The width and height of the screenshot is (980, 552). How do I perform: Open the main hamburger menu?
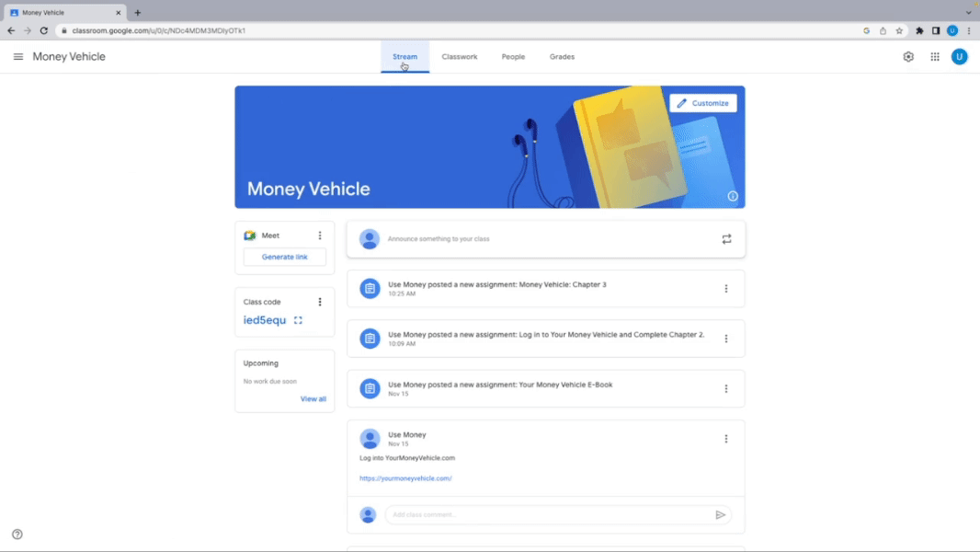point(18,56)
